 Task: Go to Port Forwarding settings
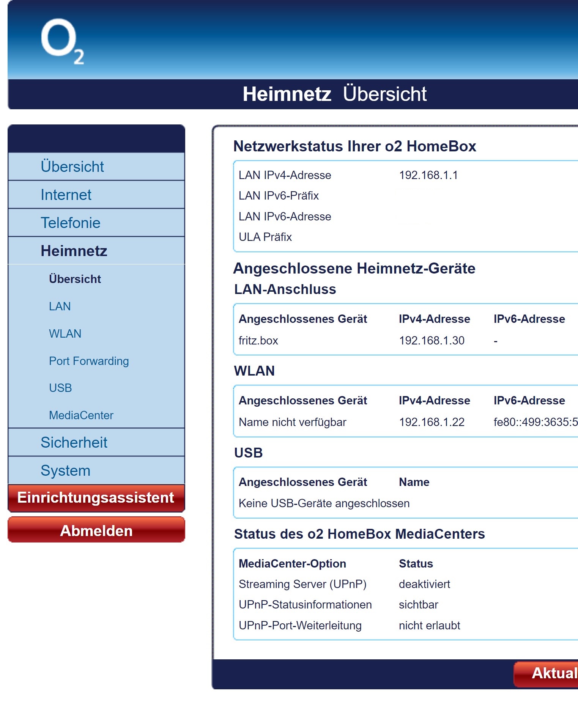pyautogui.click(x=89, y=361)
